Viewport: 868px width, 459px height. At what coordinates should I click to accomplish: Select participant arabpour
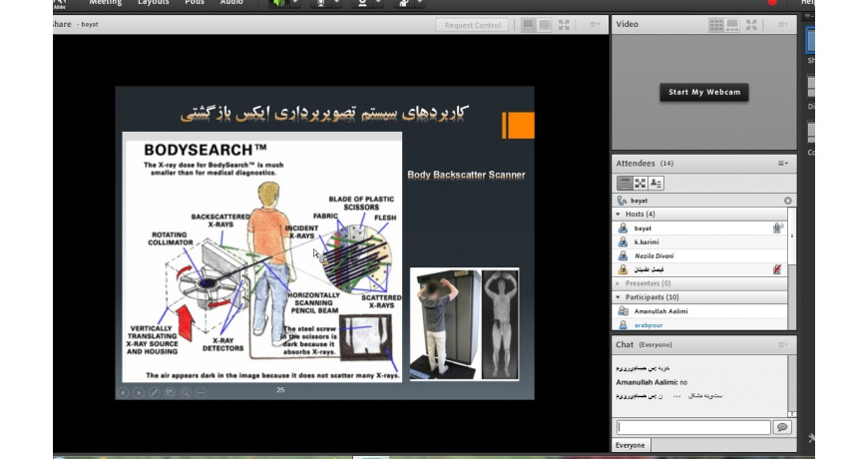[699, 325]
